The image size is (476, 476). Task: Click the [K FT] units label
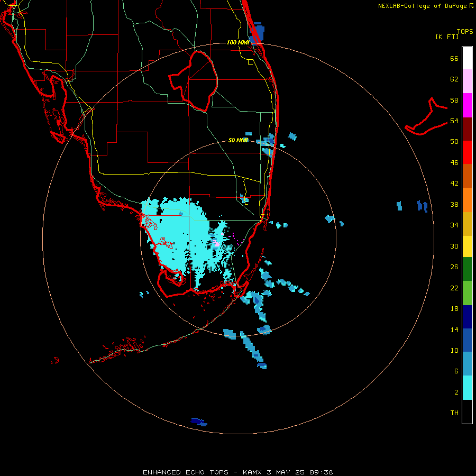(x=447, y=36)
